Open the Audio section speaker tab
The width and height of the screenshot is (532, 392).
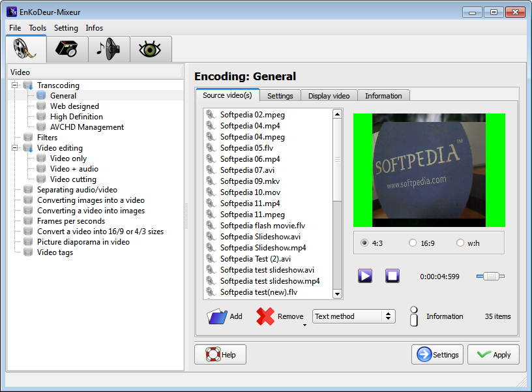(109, 49)
